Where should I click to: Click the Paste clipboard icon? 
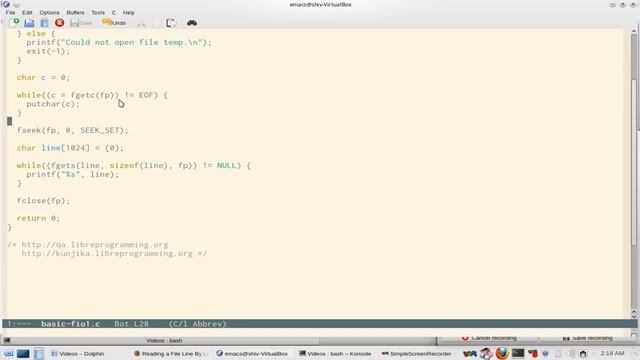point(171,23)
